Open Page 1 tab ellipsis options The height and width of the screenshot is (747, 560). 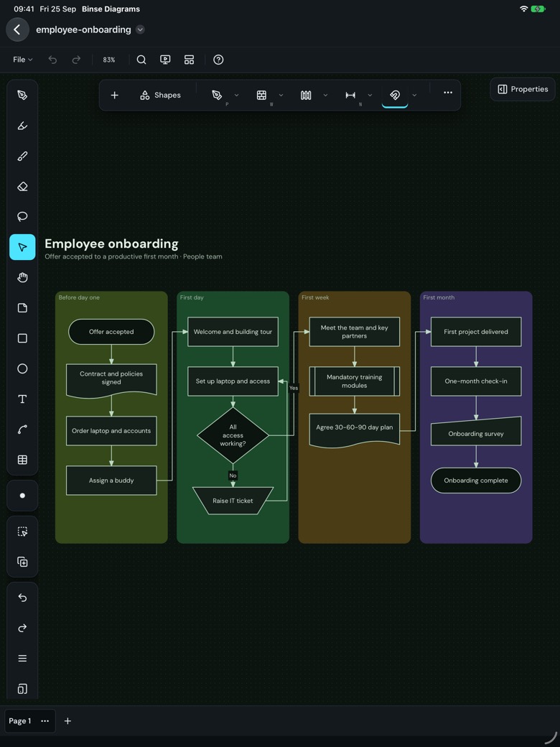[45, 721]
